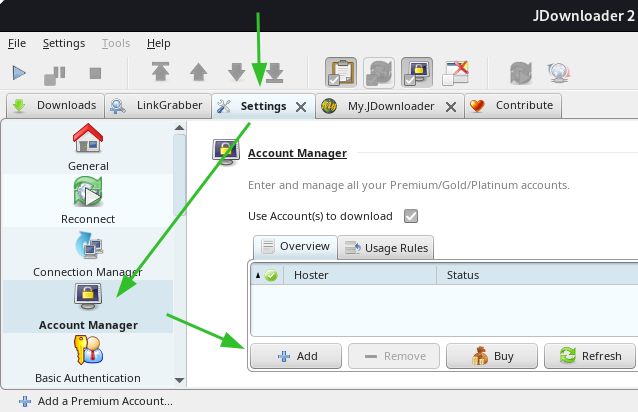Toggle clipboard observer toolbar button
Viewport: 638px width, 412px height.
[340, 72]
